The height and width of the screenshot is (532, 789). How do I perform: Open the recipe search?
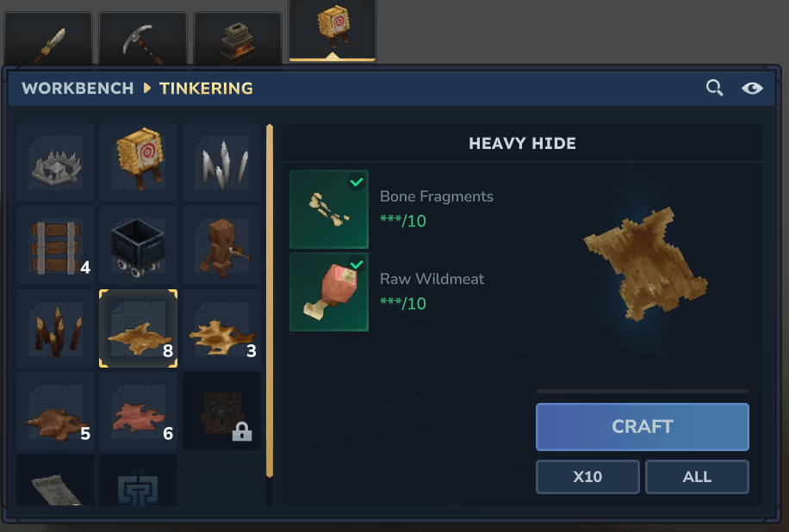point(715,88)
